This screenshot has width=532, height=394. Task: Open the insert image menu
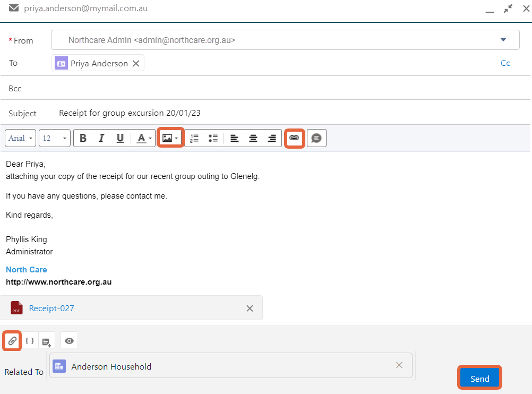point(170,138)
